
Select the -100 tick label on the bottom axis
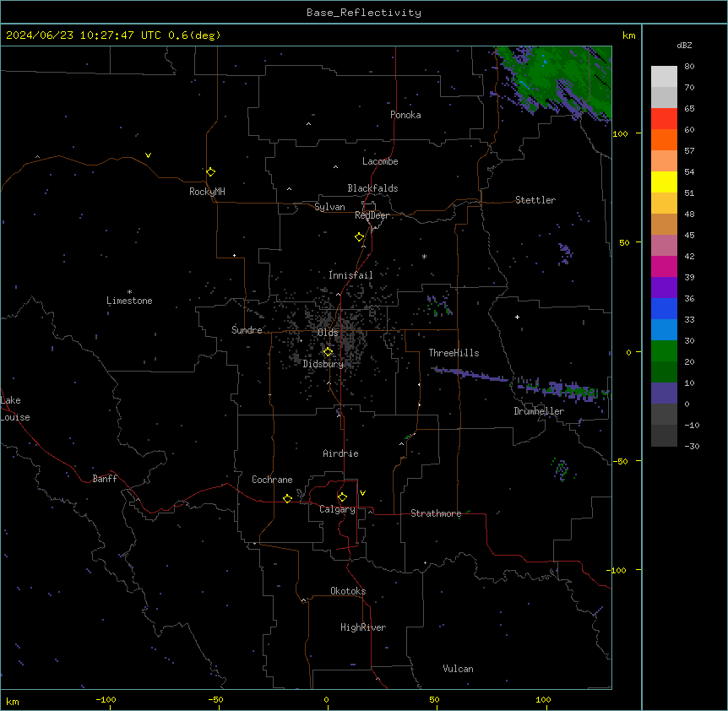click(106, 699)
